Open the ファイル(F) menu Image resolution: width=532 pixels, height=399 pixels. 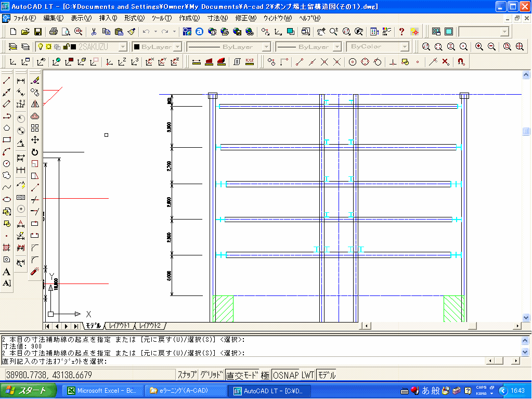click(24, 18)
